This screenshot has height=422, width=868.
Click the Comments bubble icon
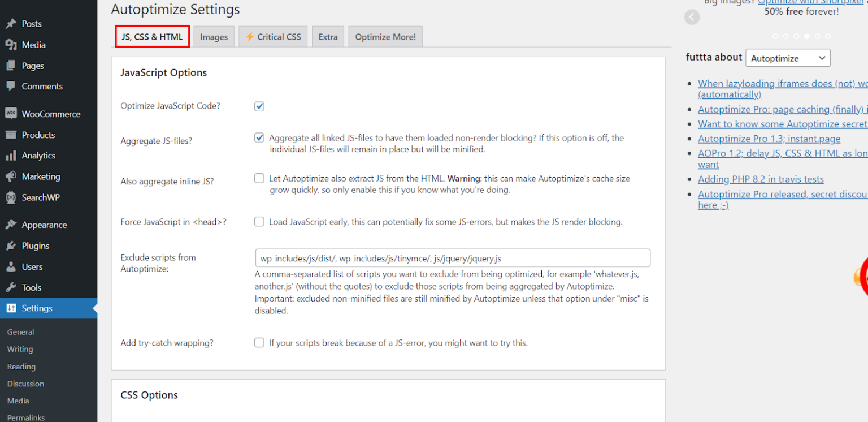(11, 86)
